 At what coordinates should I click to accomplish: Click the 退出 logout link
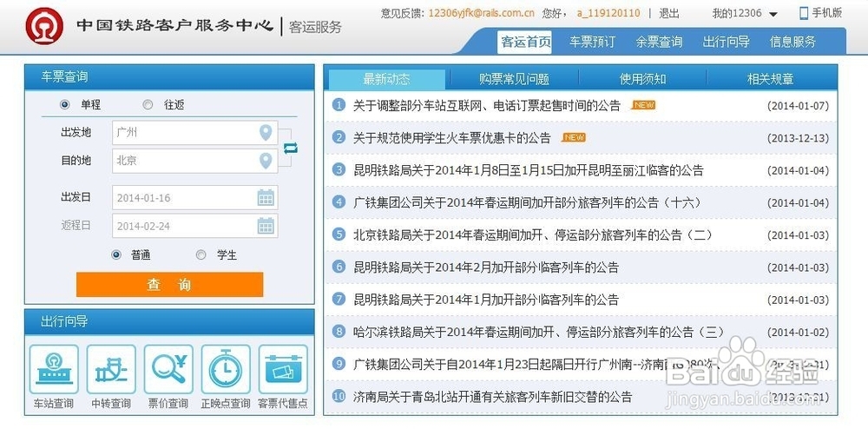click(669, 13)
